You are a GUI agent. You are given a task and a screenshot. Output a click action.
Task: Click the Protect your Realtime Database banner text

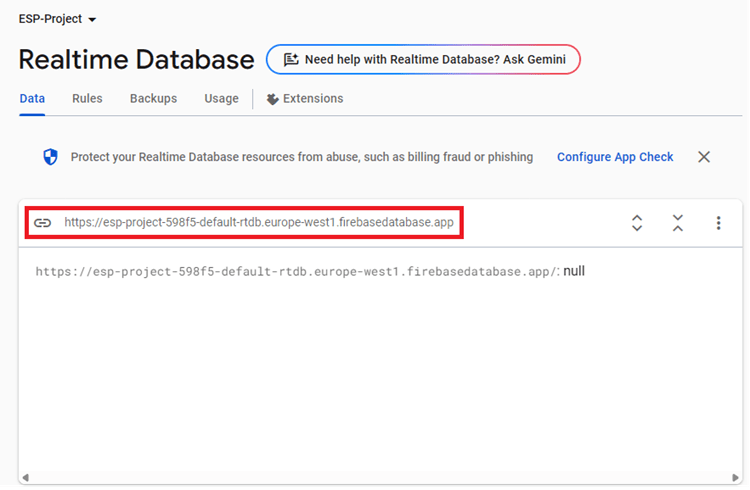[x=302, y=157]
